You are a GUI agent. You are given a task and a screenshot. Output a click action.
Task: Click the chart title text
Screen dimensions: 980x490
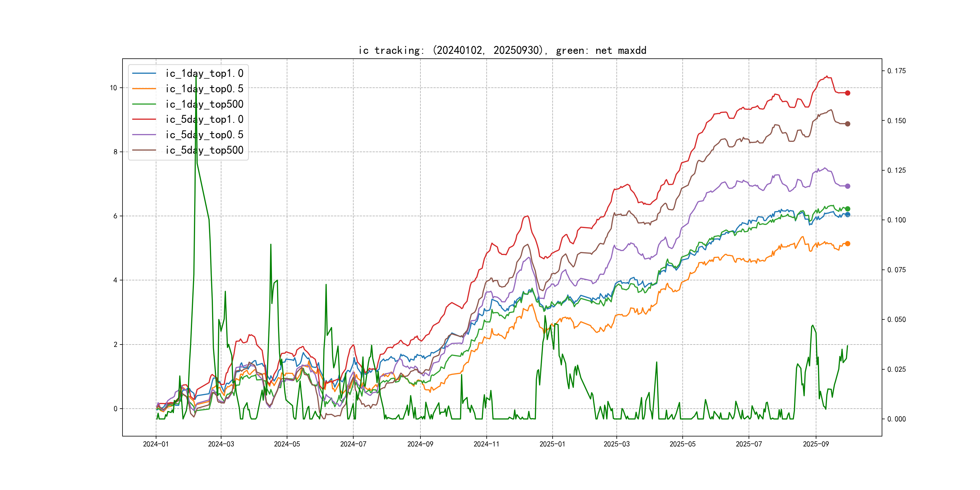click(x=502, y=50)
